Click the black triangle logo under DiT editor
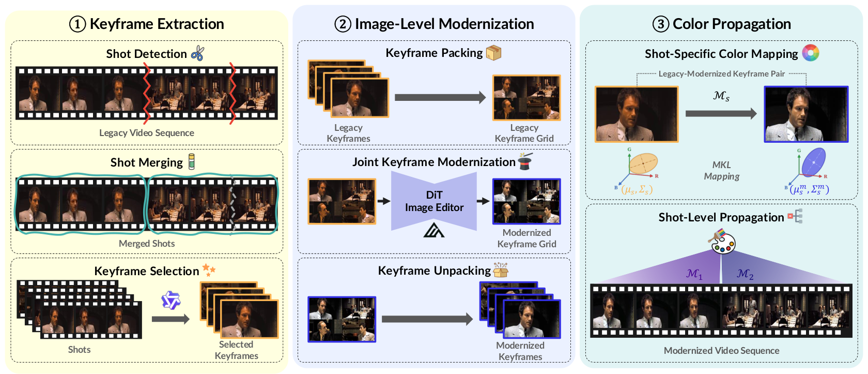Image resolution: width=868 pixels, height=374 pixels. [434, 230]
